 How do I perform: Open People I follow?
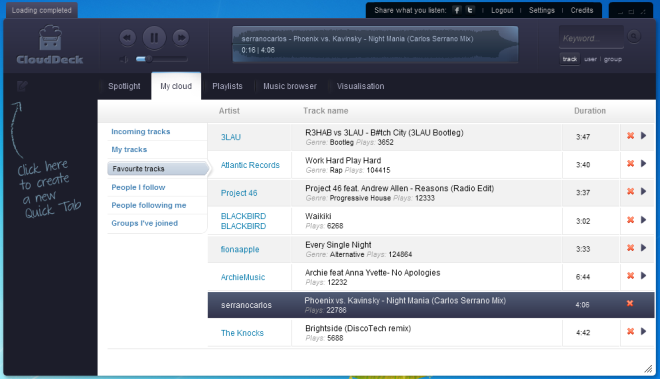[x=138, y=187]
